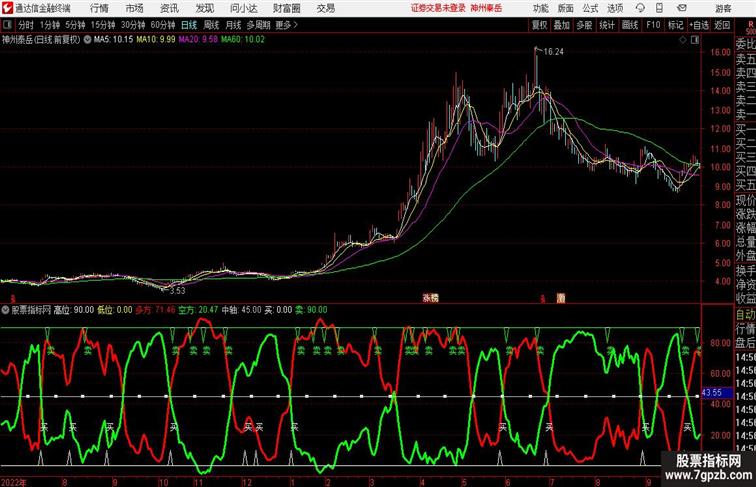The width and height of the screenshot is (756, 487).
Task: Open the F10 company info button
Action: [x=653, y=25]
